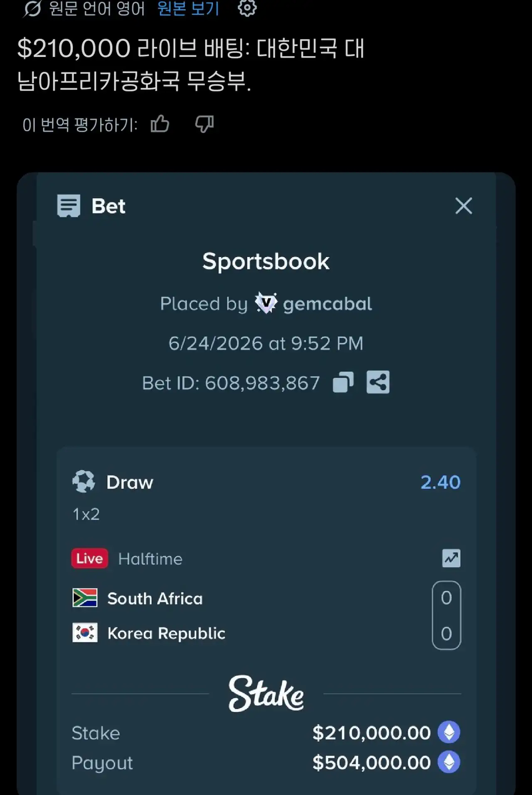This screenshot has width=532, height=795.
Task: Close the Bet dialog
Action: (463, 206)
